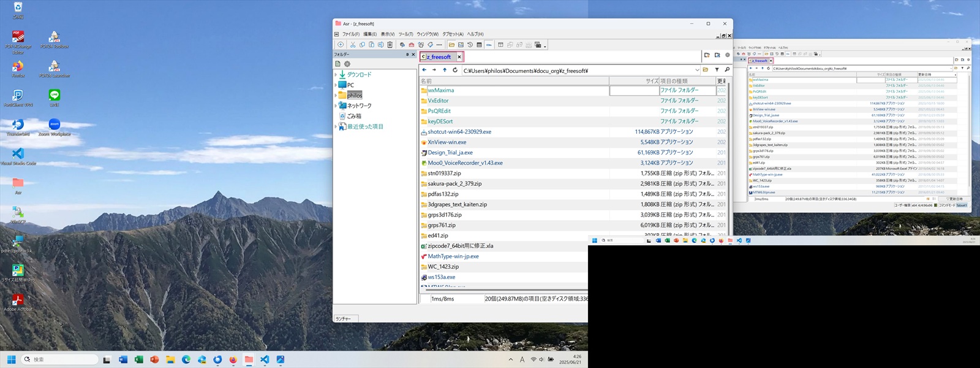Open Excel from the taskbar

pyautogui.click(x=138, y=359)
